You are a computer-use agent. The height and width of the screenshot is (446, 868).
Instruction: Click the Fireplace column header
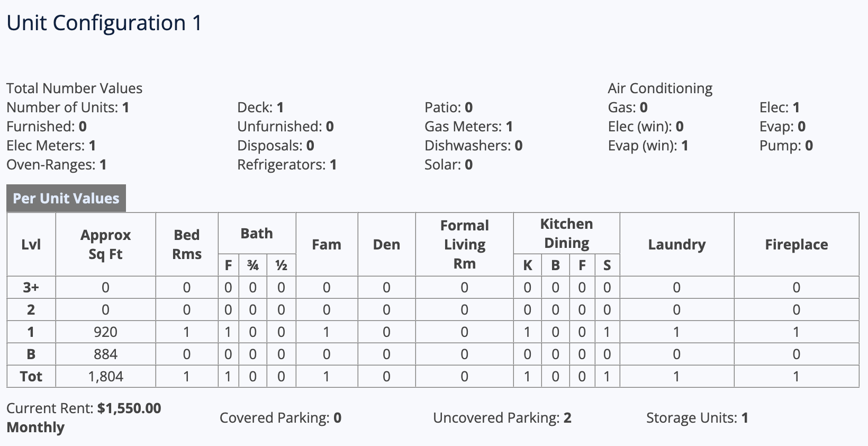click(x=796, y=244)
